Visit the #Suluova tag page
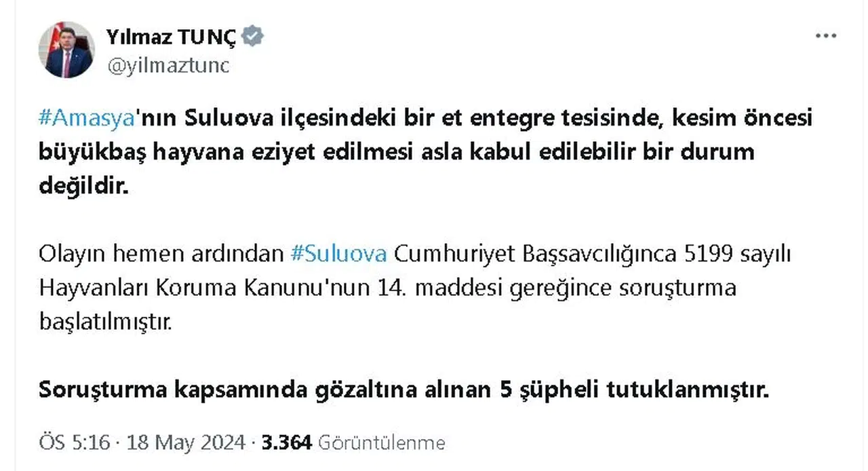 pos(338,253)
